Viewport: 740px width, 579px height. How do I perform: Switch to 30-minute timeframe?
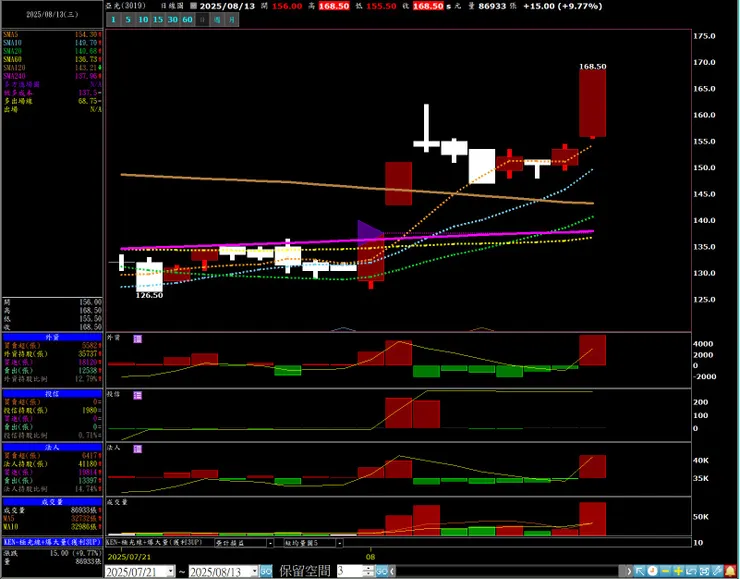pos(173,19)
